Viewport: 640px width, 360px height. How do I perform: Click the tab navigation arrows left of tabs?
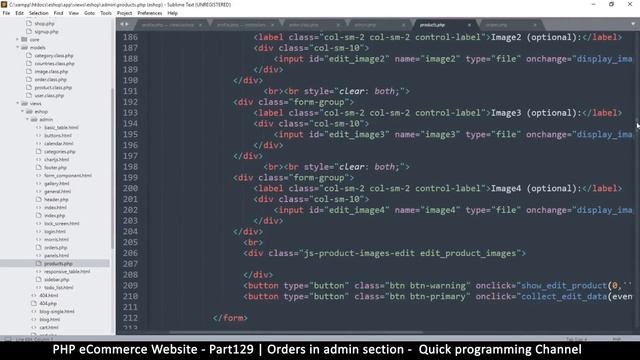pos(124,24)
